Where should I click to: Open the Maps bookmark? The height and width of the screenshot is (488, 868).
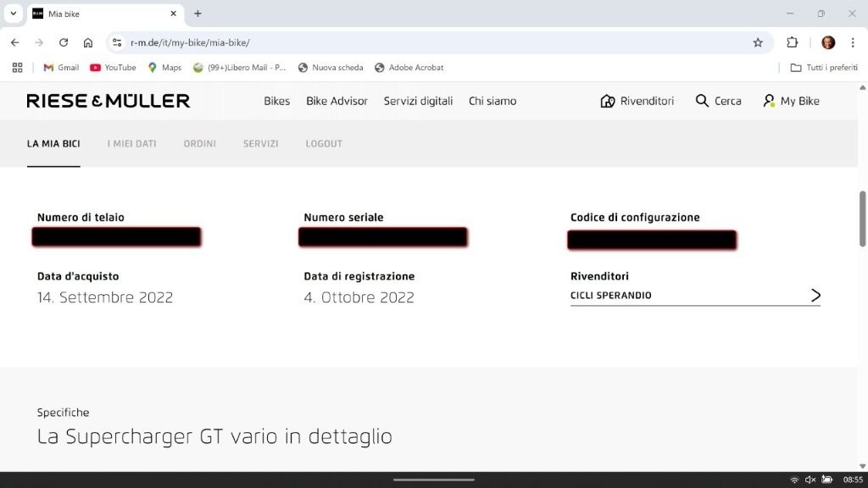point(165,68)
